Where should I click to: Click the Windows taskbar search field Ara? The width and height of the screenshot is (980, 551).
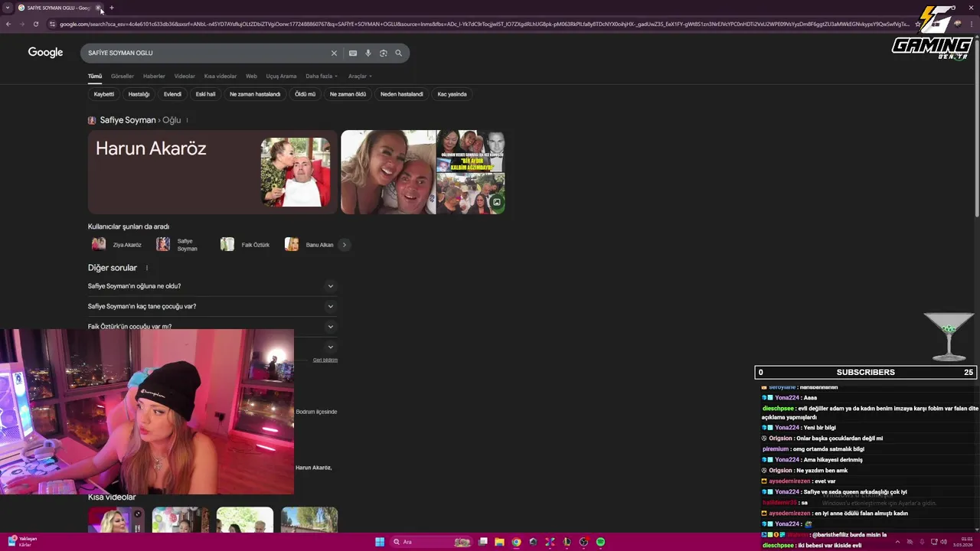[x=431, y=542]
